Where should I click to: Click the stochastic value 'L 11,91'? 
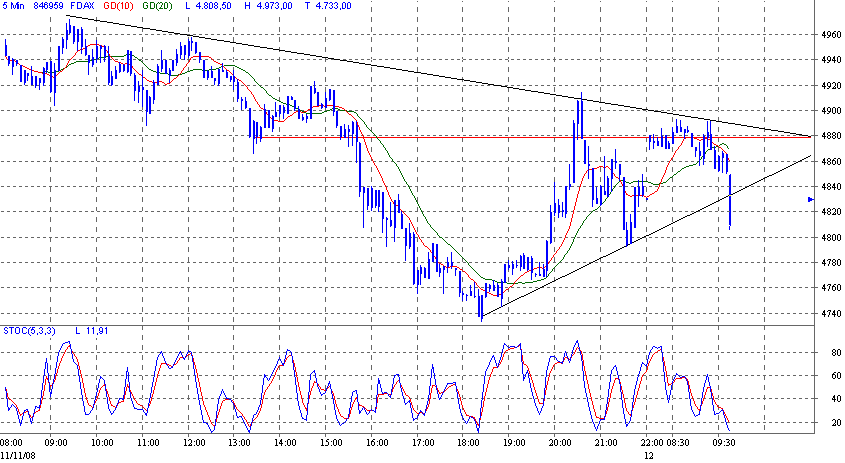[x=92, y=330]
